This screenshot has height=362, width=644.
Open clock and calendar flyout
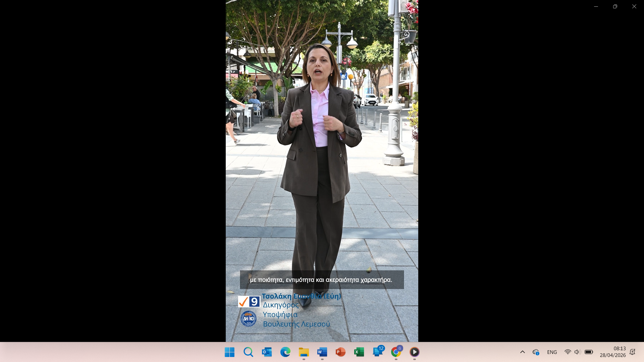[612, 352]
